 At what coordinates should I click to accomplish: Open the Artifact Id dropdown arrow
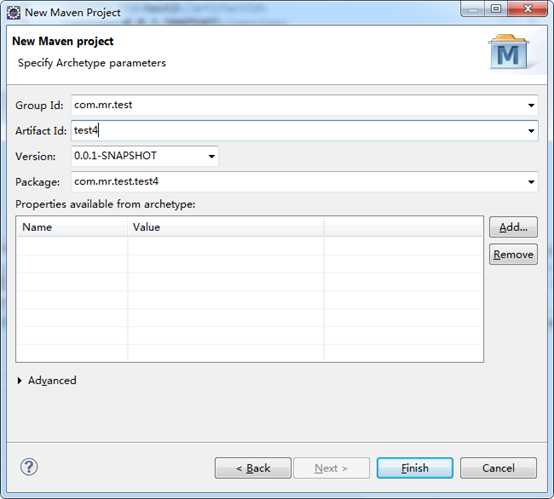531,131
